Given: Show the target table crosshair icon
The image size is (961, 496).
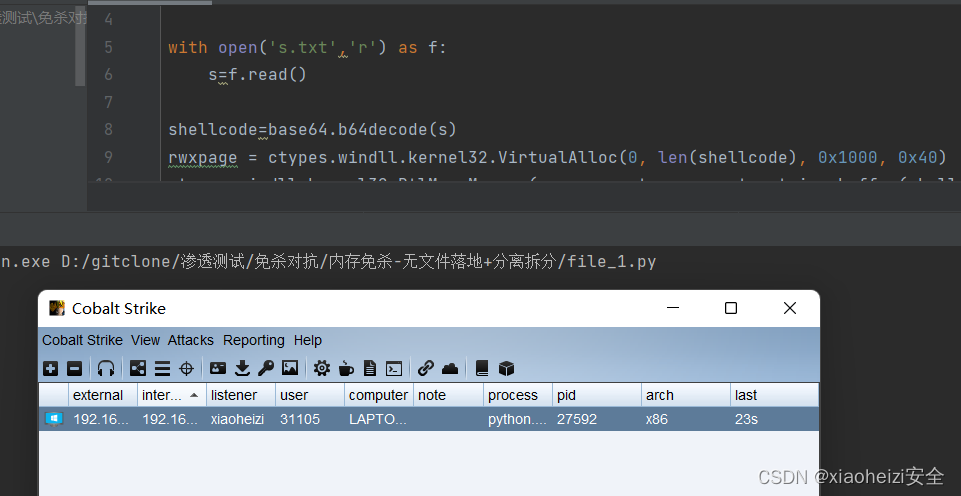Looking at the screenshot, I should point(186,368).
